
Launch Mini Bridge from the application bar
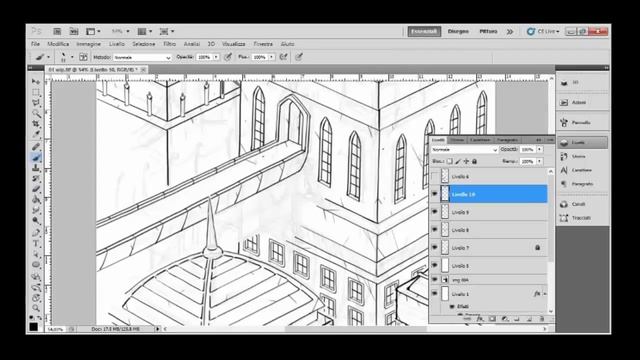click(x=74, y=31)
